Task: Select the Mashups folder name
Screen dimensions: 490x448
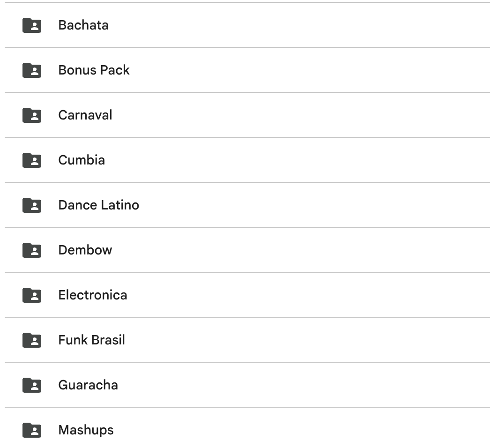Action: pyautogui.click(x=86, y=430)
